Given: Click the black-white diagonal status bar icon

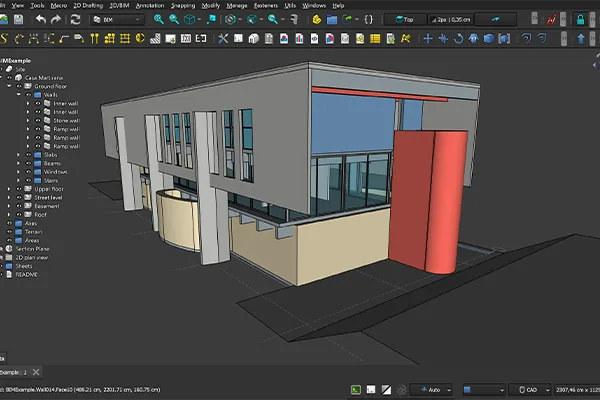Looking at the screenshot, I should coord(386,390).
